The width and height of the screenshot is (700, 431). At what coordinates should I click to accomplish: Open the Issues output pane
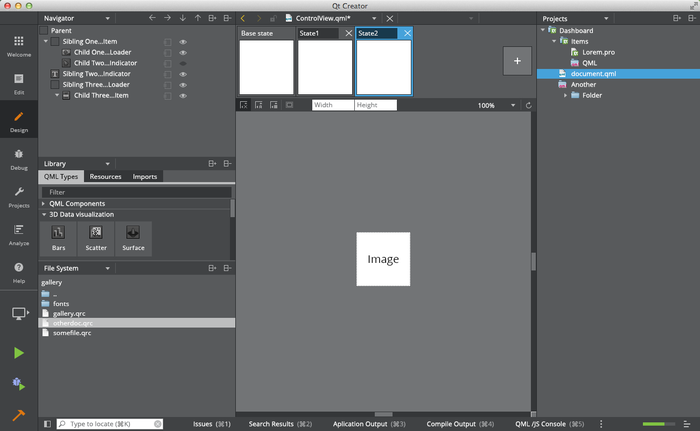211,424
